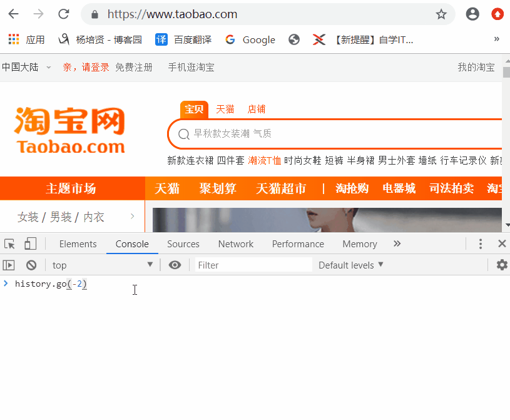The height and width of the screenshot is (420, 510).
Task: Open console settings gear
Action: tap(502, 265)
